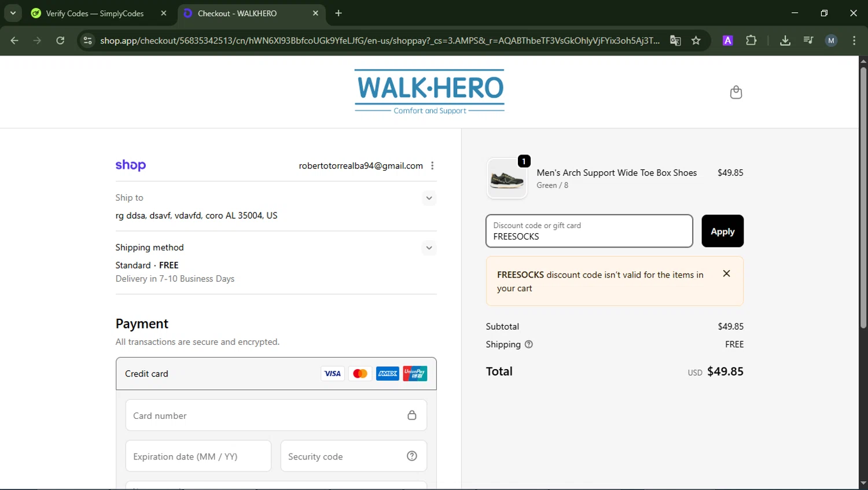Open the Chrome profile M avatar
This screenshot has width=868, height=490.
tap(831, 40)
